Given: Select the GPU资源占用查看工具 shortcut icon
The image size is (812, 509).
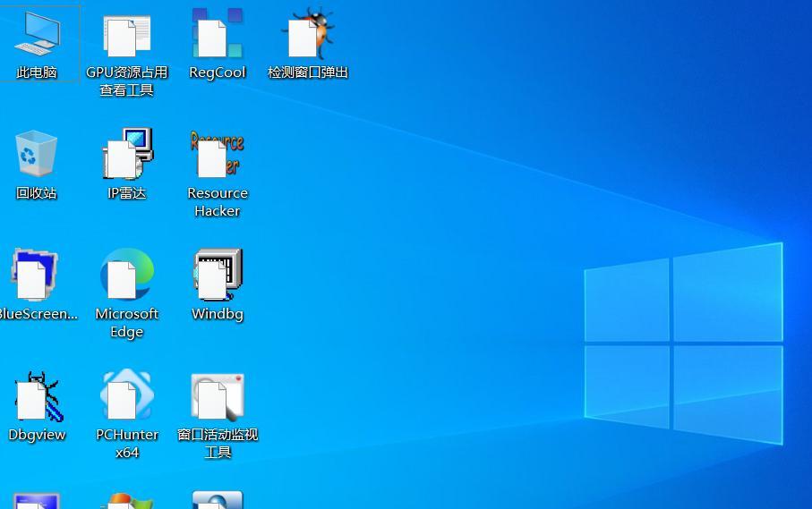Looking at the screenshot, I should point(127,35).
